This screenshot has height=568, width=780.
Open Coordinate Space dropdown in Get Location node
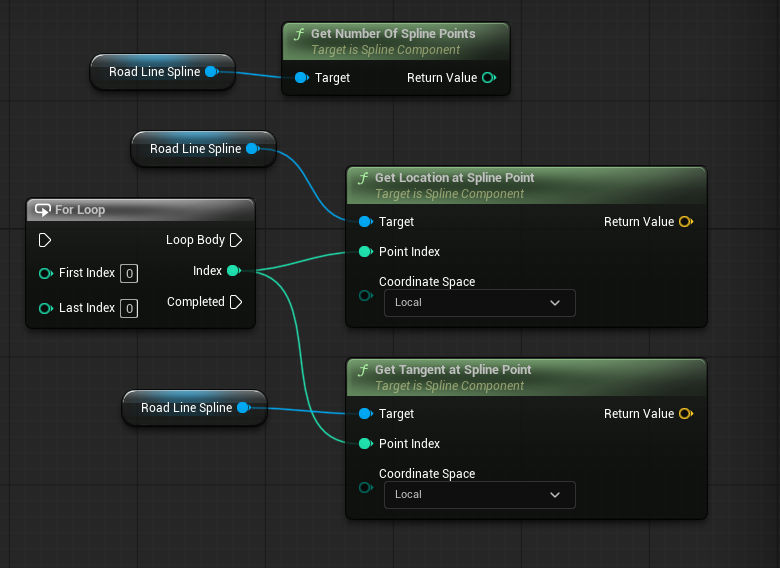(480, 303)
